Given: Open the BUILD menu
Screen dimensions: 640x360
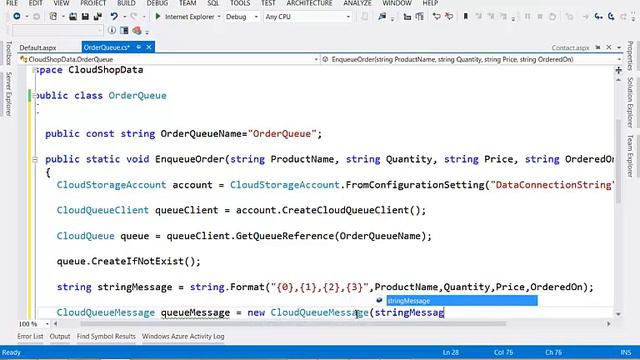Looking at the screenshot, I should coord(126,3).
